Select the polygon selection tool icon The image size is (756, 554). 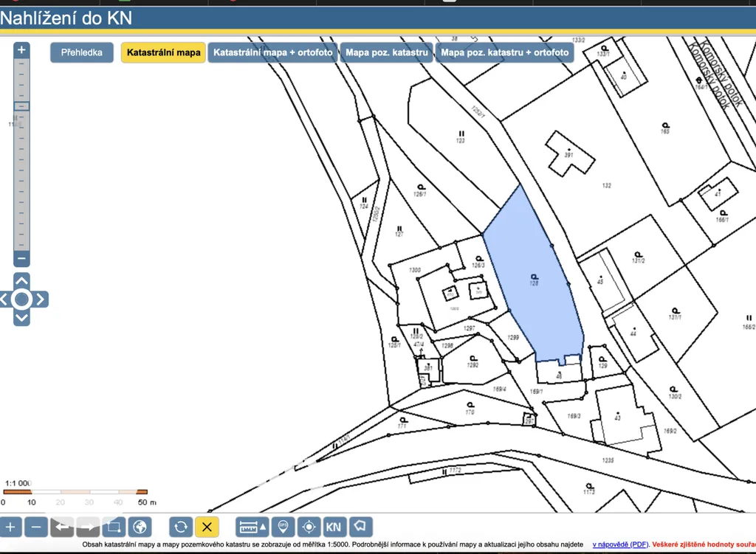[360, 527]
